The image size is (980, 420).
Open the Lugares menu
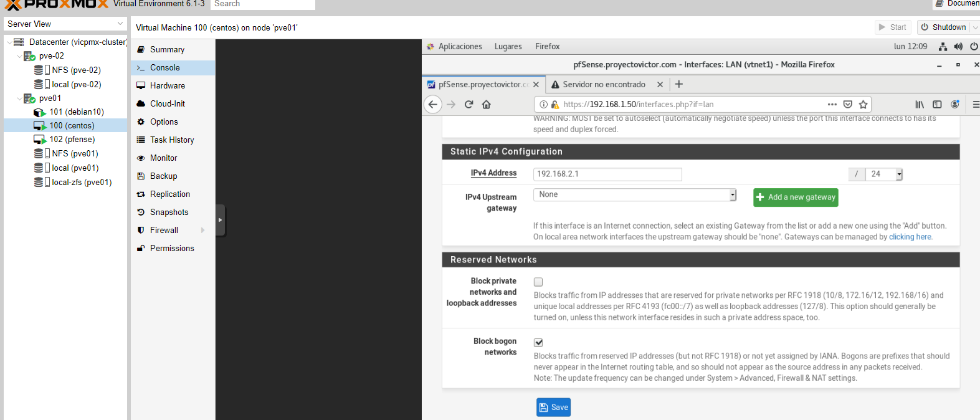[x=508, y=46]
